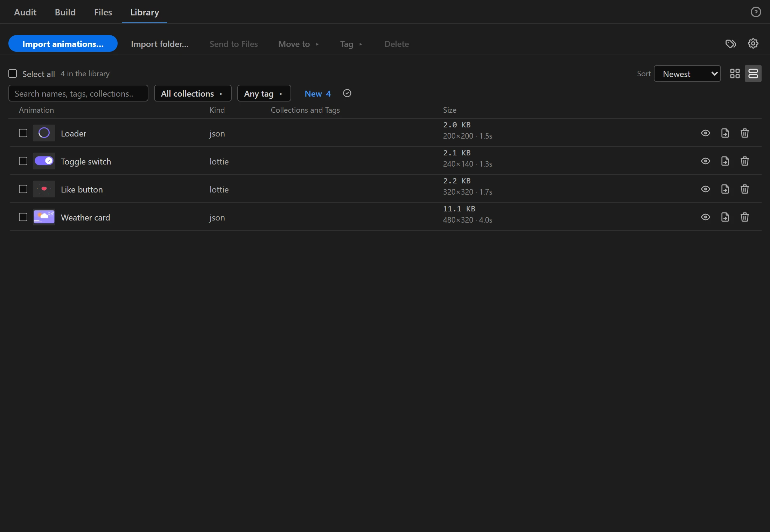This screenshot has width=770, height=532.
Task: Select the Library tab
Action: pyautogui.click(x=145, y=12)
